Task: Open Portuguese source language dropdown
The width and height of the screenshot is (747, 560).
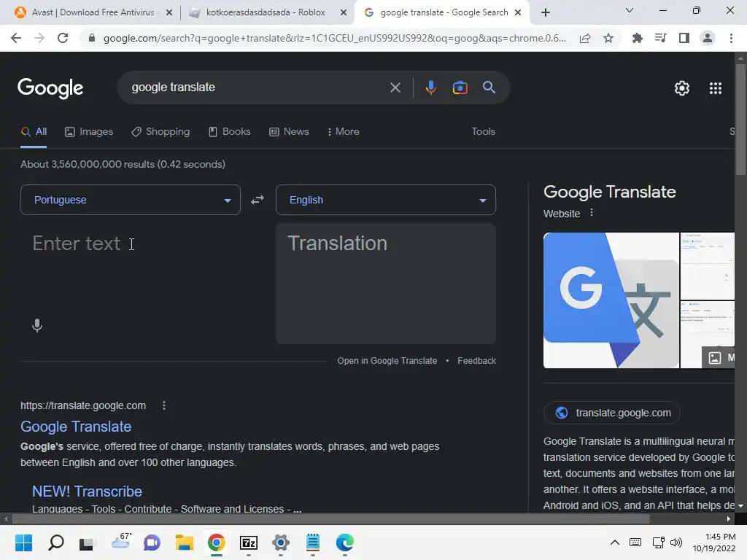Action: (131, 200)
